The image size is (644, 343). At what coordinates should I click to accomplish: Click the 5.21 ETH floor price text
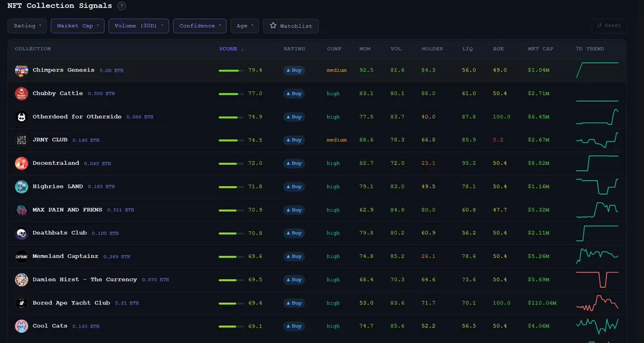coord(127,303)
